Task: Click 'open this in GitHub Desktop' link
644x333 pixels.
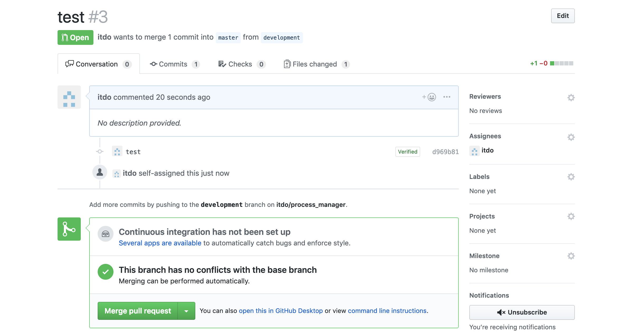Action: [x=281, y=311]
